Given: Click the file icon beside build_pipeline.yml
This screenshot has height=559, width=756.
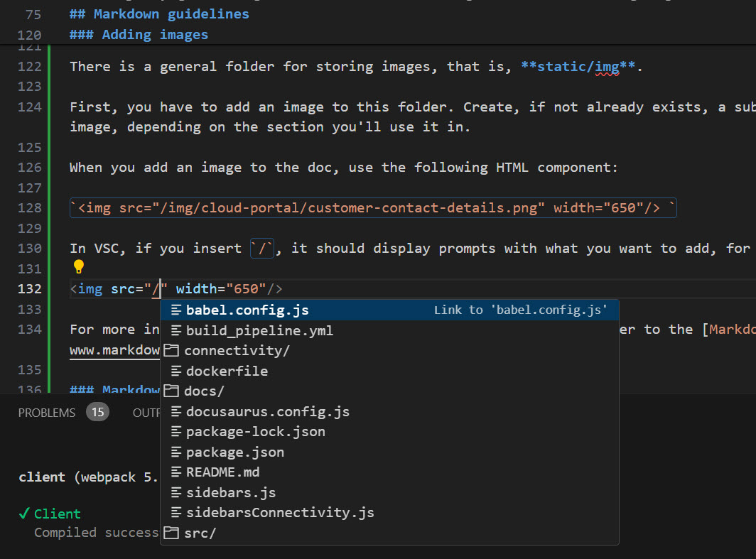Looking at the screenshot, I should tap(176, 330).
